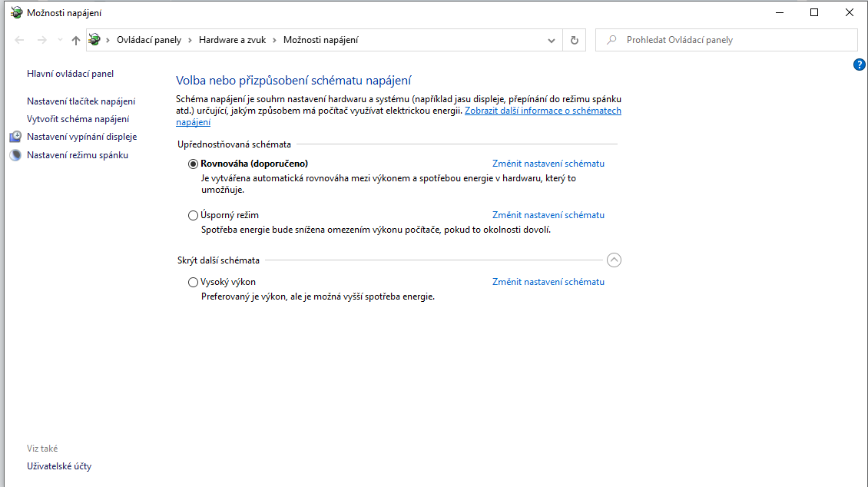The height and width of the screenshot is (487, 868).
Task: Click the sleep mode moon sidebar icon
Action: (16, 155)
